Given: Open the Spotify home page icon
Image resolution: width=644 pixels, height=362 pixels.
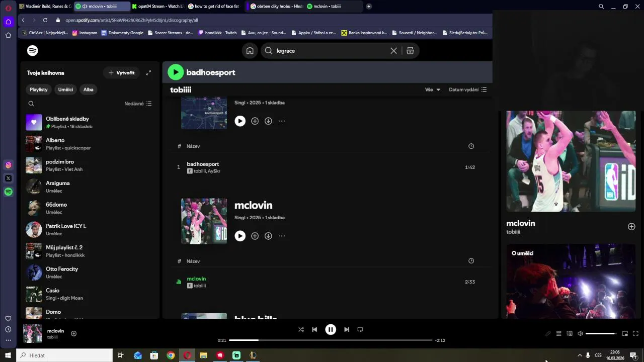Looking at the screenshot, I should [x=250, y=51].
